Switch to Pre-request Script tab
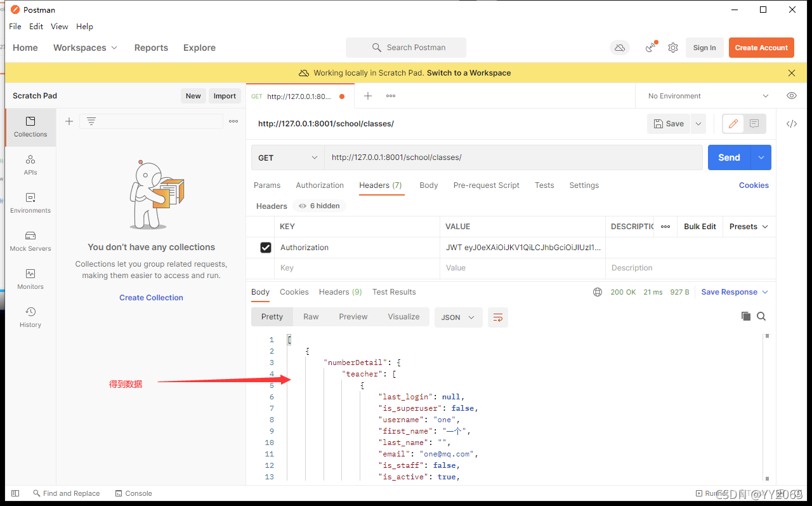The height and width of the screenshot is (506, 812). click(x=487, y=185)
